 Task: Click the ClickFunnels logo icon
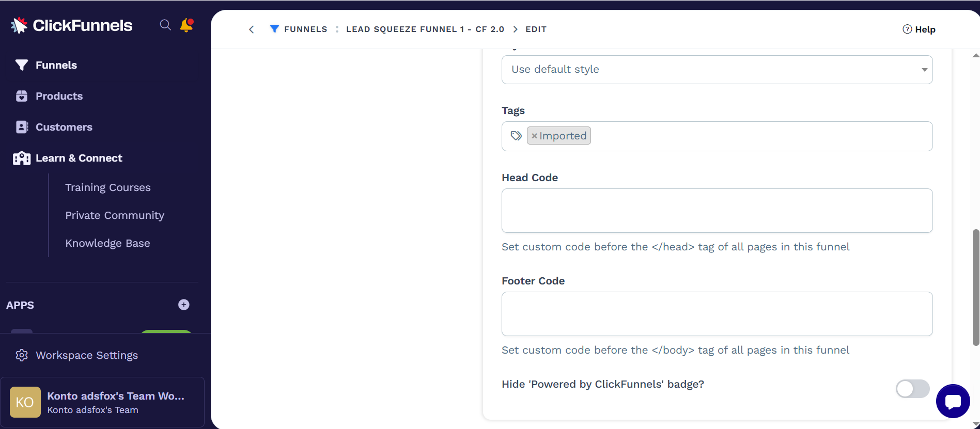[x=19, y=25]
